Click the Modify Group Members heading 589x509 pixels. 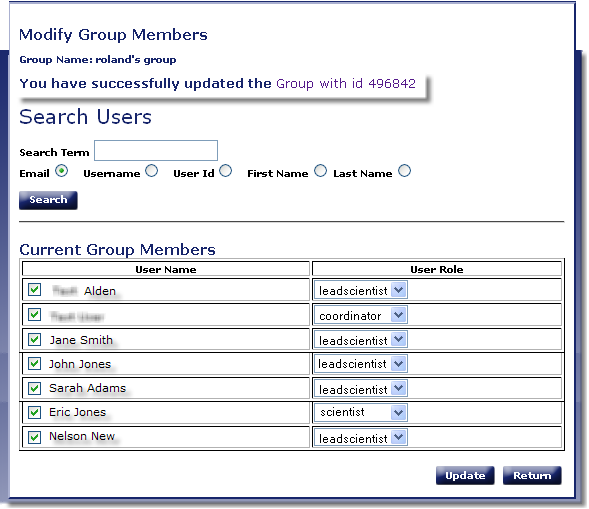click(113, 35)
